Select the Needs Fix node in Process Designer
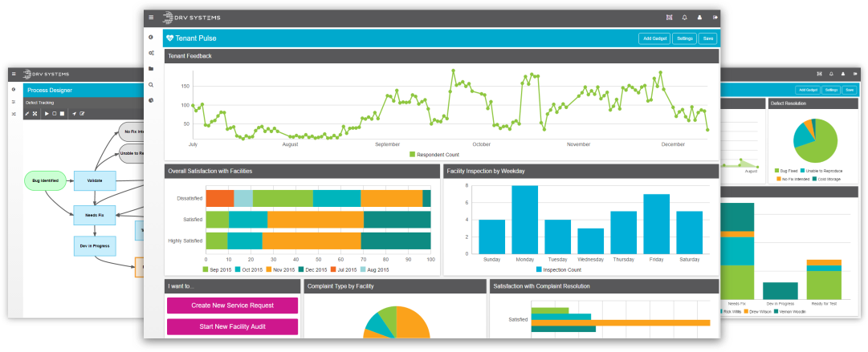Screen dimensions: 868x352 click(95, 214)
